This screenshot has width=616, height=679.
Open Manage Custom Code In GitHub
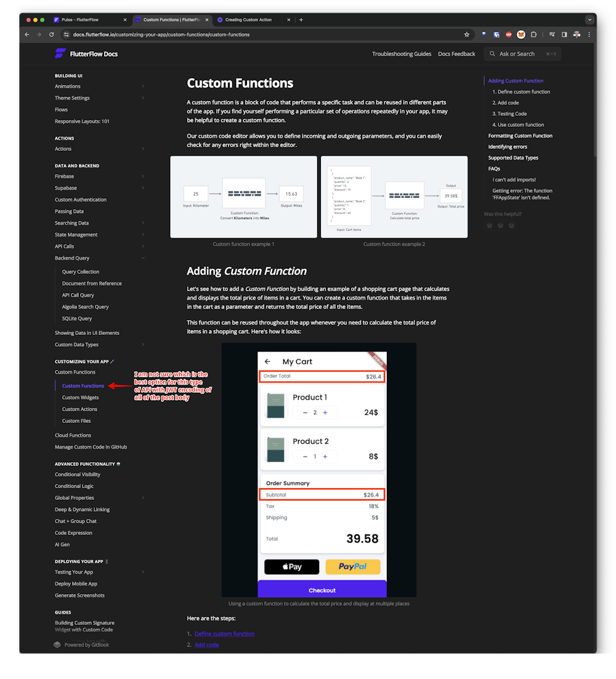click(x=91, y=447)
